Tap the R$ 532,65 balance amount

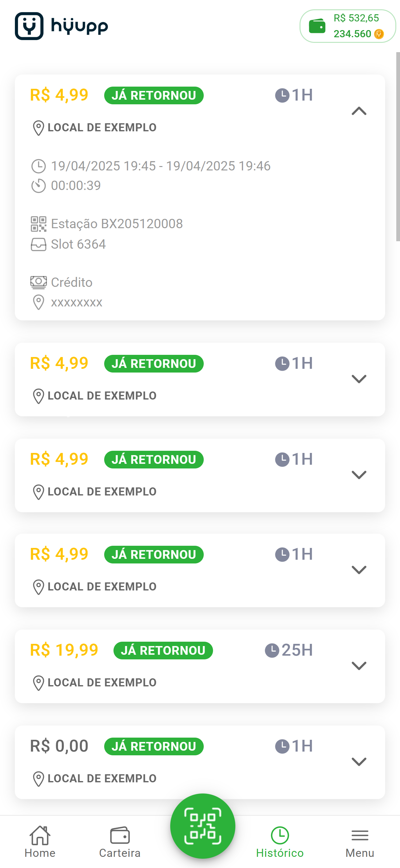356,18
